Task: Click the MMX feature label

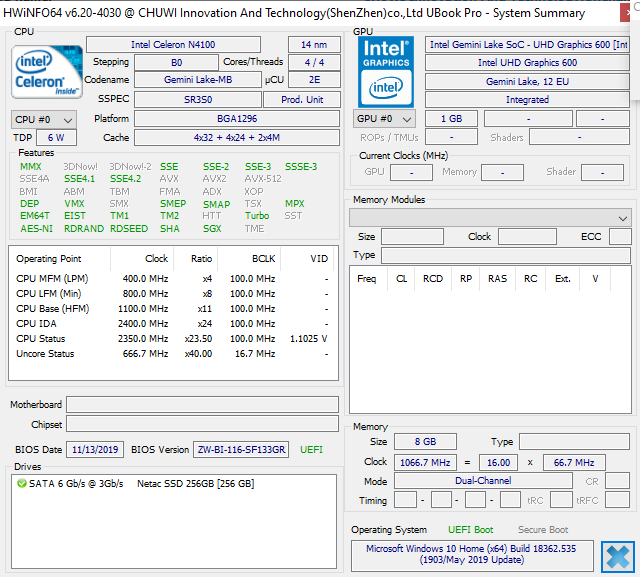Action: point(31,166)
